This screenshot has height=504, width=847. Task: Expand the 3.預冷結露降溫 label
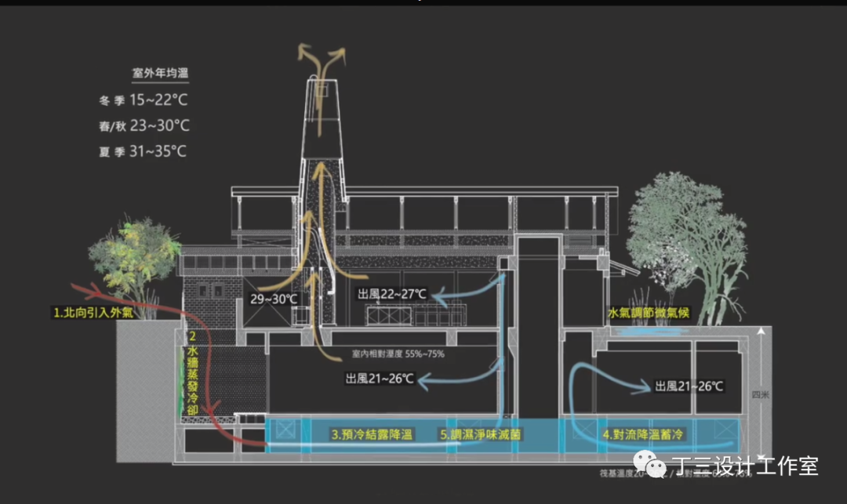tap(371, 433)
